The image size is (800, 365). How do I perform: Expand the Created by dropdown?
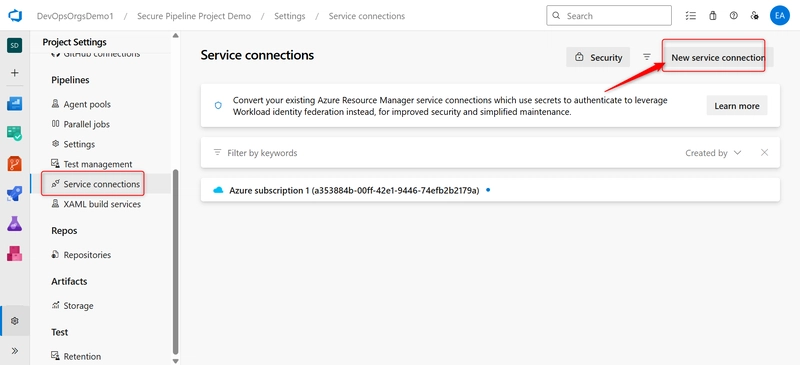coord(713,153)
